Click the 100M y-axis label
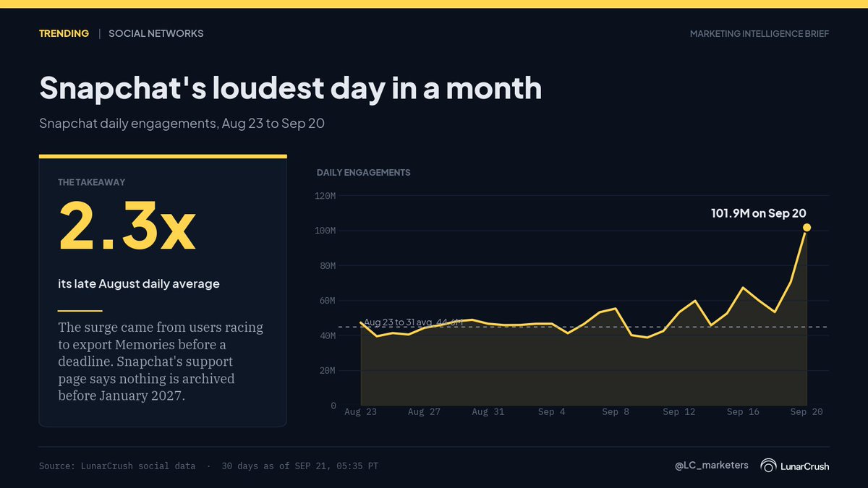868x488 pixels. click(325, 231)
